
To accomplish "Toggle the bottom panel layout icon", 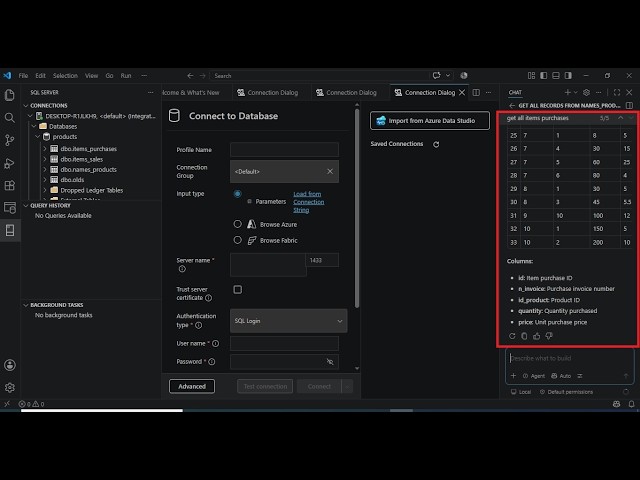I will 556,76.
